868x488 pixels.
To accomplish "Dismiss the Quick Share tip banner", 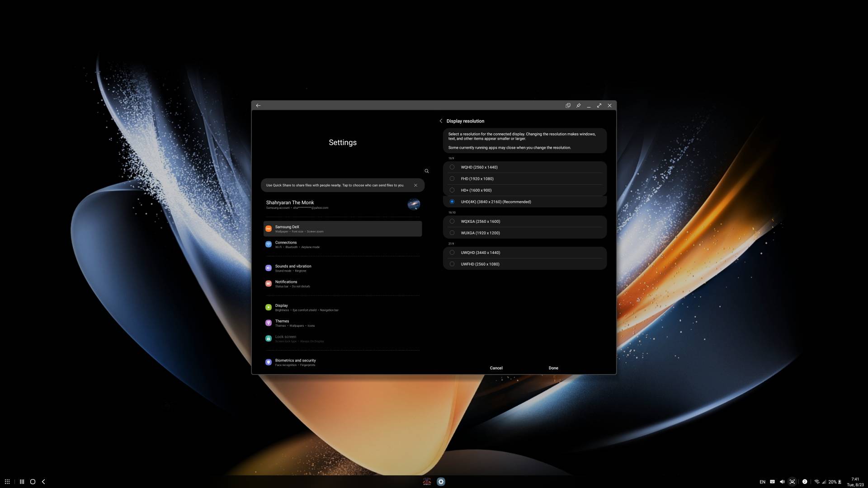I will pyautogui.click(x=415, y=185).
